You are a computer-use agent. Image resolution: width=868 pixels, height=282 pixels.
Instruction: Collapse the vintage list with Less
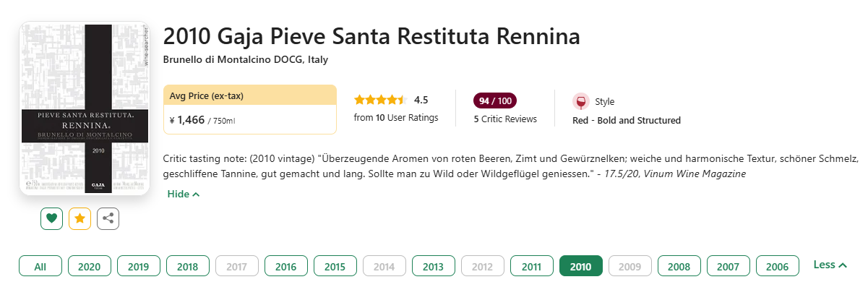point(830,265)
